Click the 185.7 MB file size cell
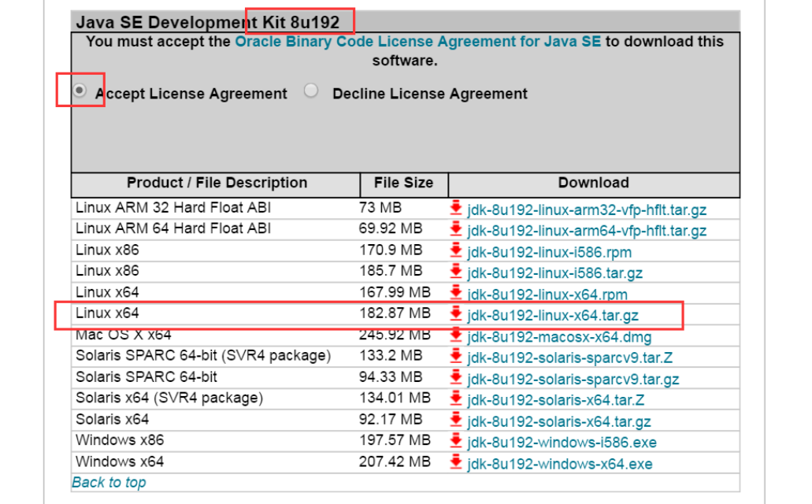This screenshot has width=812, height=504. coord(391,271)
